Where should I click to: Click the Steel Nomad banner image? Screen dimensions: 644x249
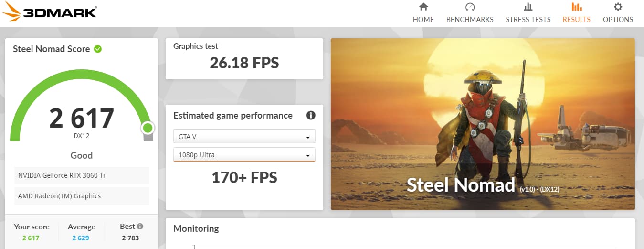[483, 124]
